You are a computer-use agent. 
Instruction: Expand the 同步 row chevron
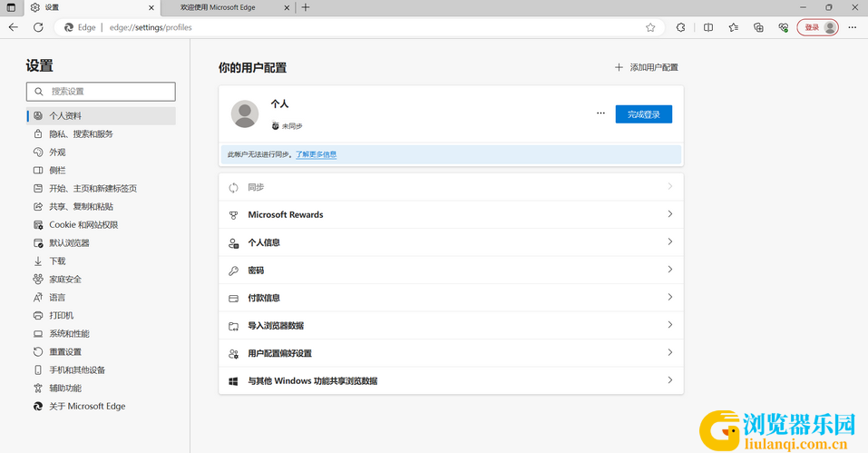point(670,187)
